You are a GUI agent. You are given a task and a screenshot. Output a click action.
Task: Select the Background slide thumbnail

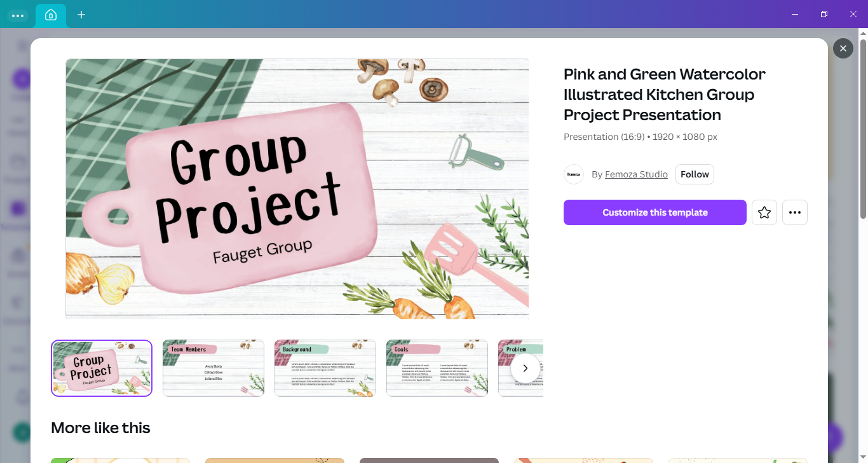(x=325, y=368)
